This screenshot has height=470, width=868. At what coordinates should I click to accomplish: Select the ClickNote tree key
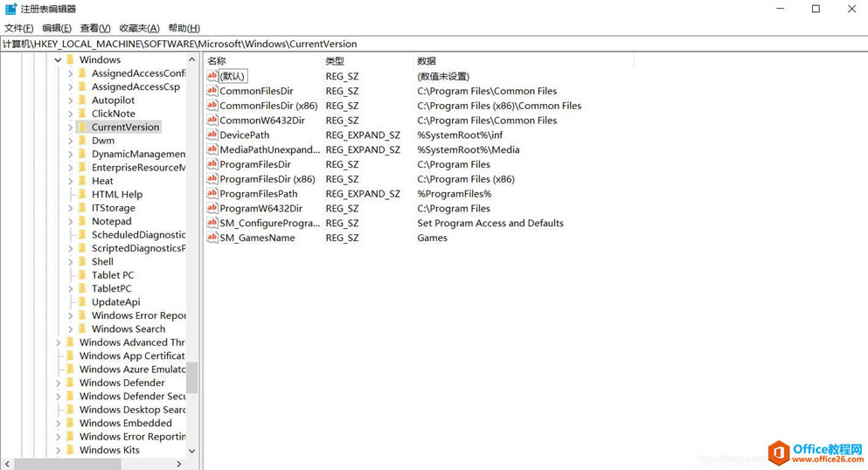(114, 114)
